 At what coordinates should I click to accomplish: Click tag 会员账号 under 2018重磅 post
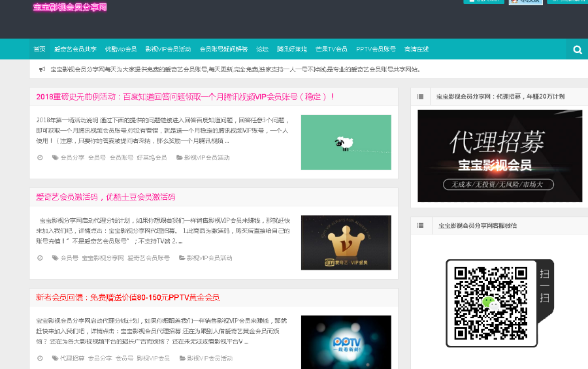point(121,157)
